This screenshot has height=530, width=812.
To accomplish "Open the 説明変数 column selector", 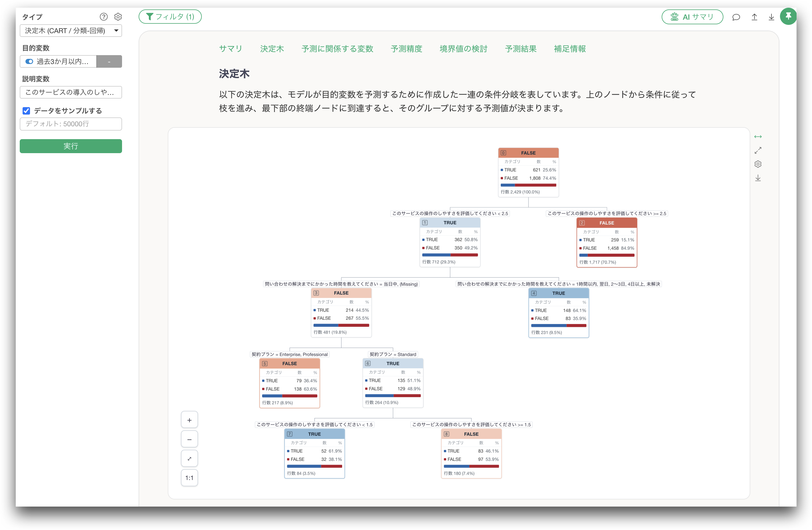I will point(71,92).
